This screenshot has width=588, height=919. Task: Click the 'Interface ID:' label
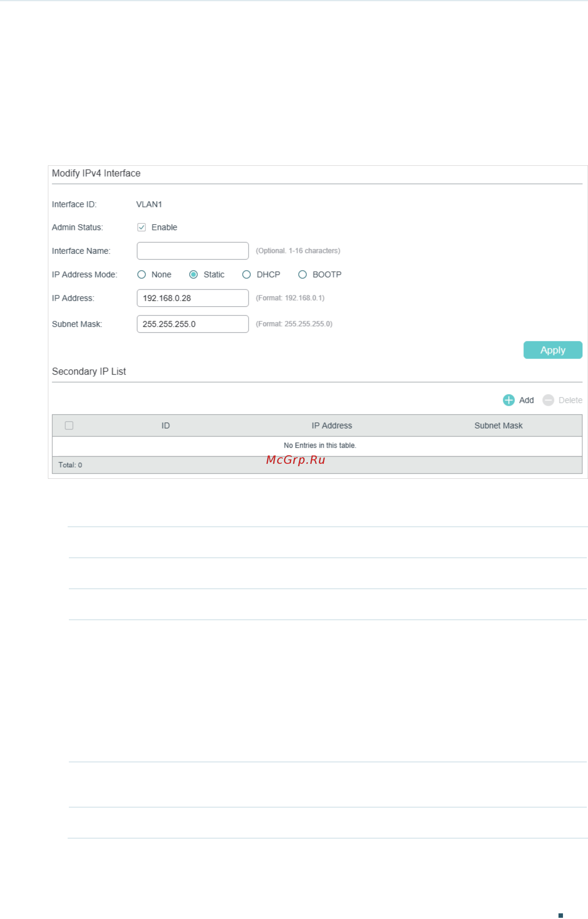(x=75, y=204)
